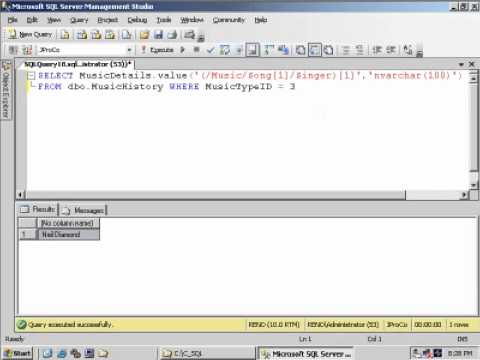Viewport: 480px width, 360px height.
Task: Open C:\C_SQL taskbar window
Action: coord(206,353)
